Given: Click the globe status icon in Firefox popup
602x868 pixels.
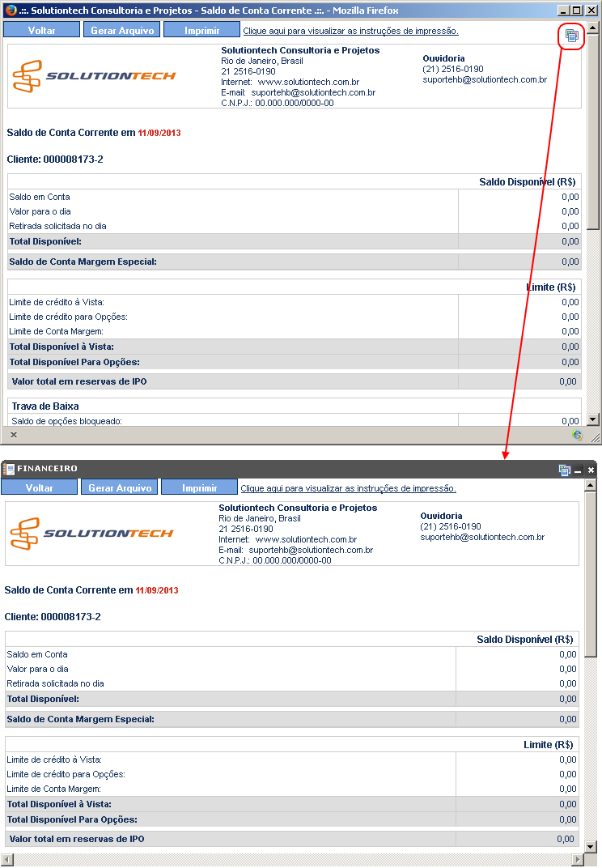Looking at the screenshot, I should pos(577,435).
